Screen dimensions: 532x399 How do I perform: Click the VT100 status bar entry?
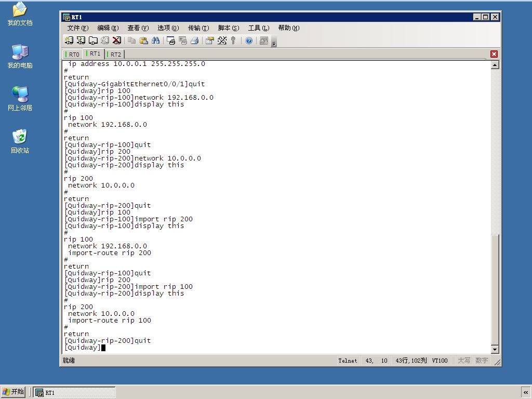(x=440, y=361)
